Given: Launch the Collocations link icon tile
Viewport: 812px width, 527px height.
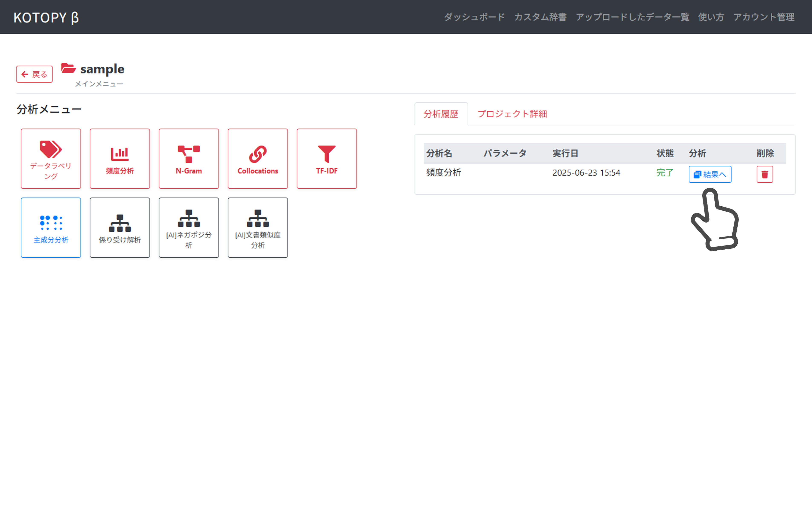Looking at the screenshot, I should tap(258, 159).
